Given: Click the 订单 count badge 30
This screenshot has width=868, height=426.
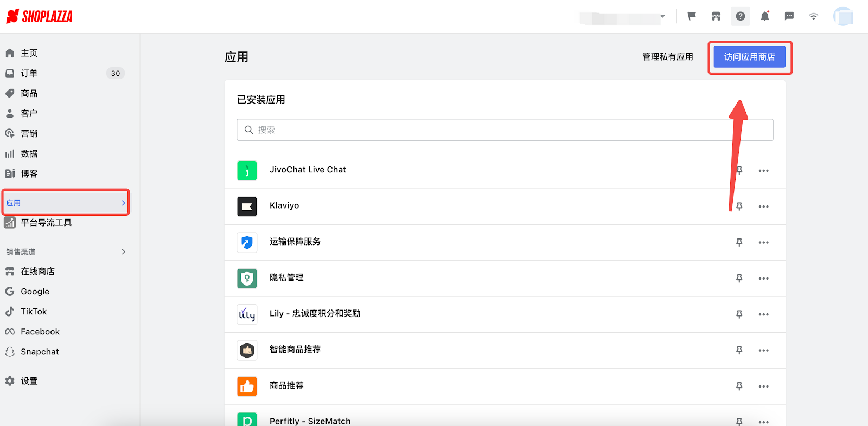Looking at the screenshot, I should point(116,73).
